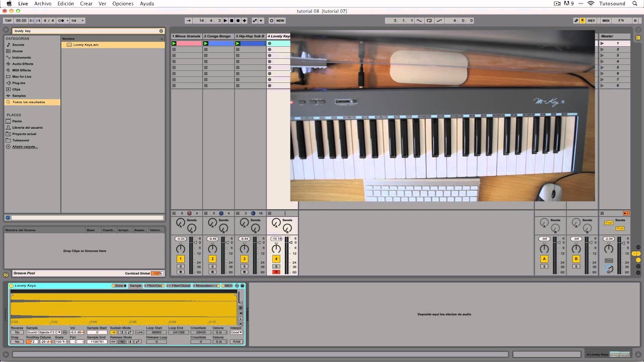Open Opciones menu
This screenshot has width=644, height=362.
pyautogui.click(x=123, y=4)
